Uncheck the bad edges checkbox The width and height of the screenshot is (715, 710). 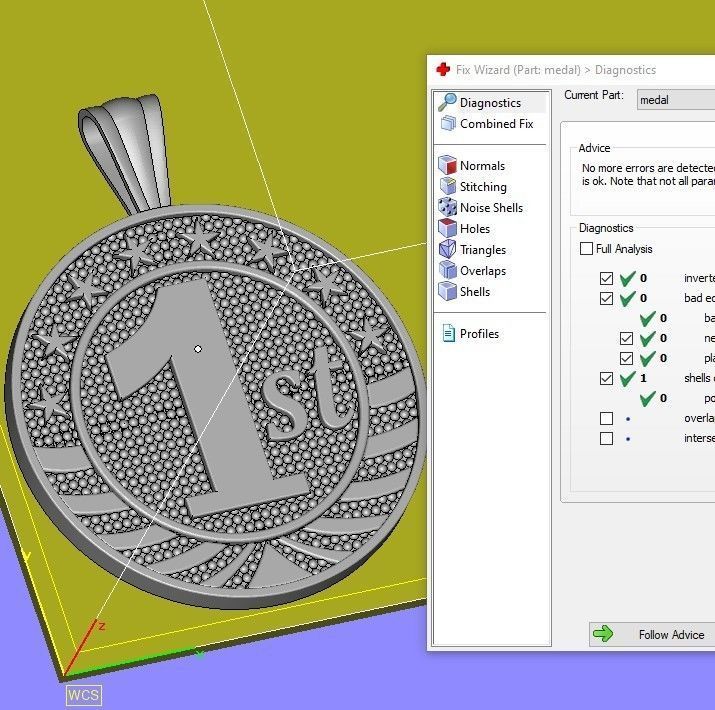(x=606, y=298)
